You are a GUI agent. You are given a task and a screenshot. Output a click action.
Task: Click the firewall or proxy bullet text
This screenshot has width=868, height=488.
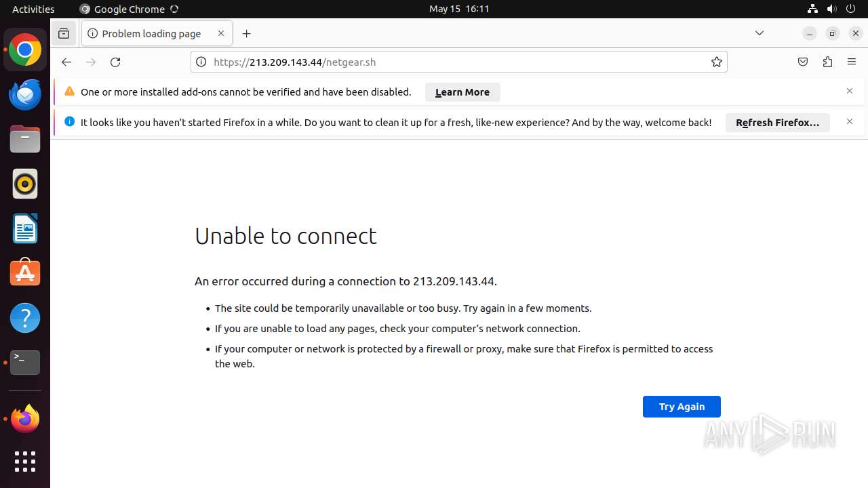[x=464, y=357]
